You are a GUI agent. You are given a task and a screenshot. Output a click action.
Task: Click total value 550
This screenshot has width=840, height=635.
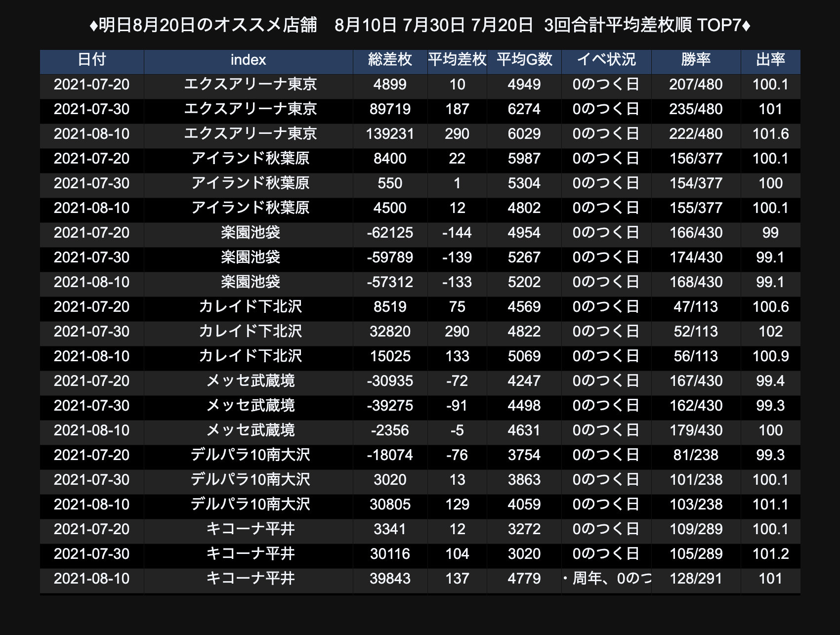pyautogui.click(x=390, y=183)
